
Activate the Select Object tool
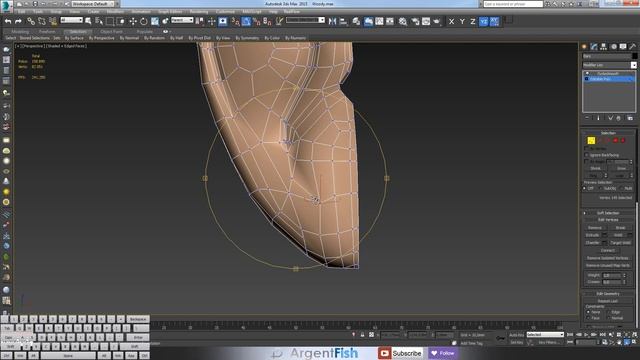click(88, 21)
